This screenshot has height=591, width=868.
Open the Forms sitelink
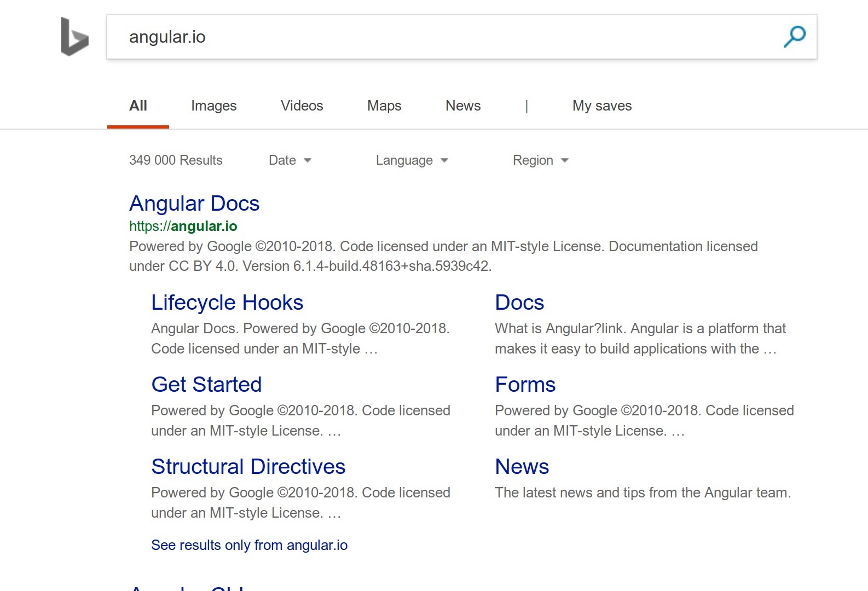[525, 385]
